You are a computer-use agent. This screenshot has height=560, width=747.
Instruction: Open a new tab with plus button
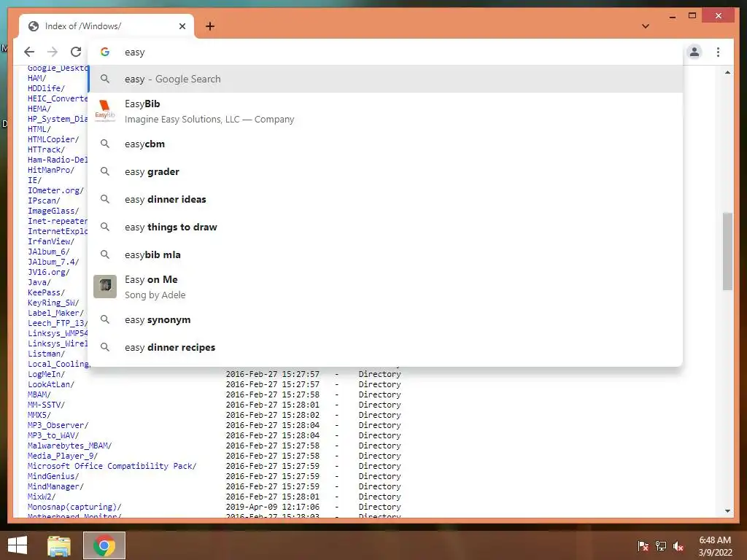[x=210, y=26]
